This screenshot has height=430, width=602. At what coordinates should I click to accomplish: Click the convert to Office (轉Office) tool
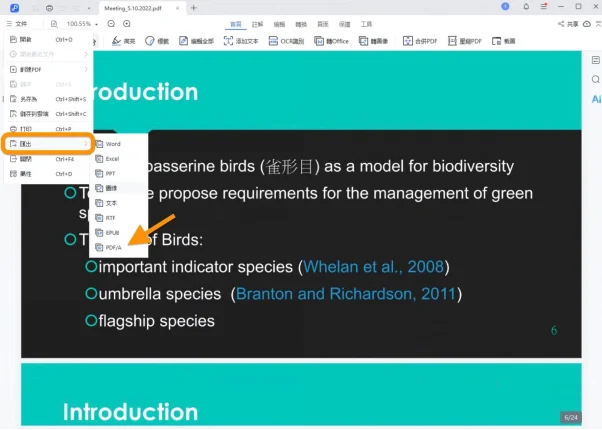(x=331, y=41)
